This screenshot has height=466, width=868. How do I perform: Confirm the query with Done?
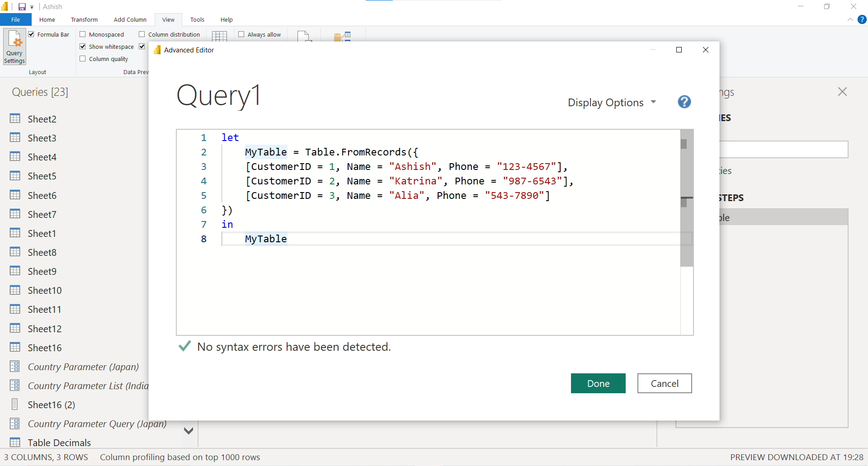(598, 383)
